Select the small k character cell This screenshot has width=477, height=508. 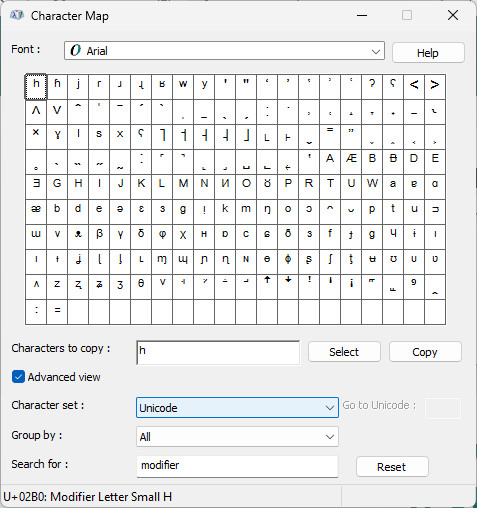pos(225,212)
